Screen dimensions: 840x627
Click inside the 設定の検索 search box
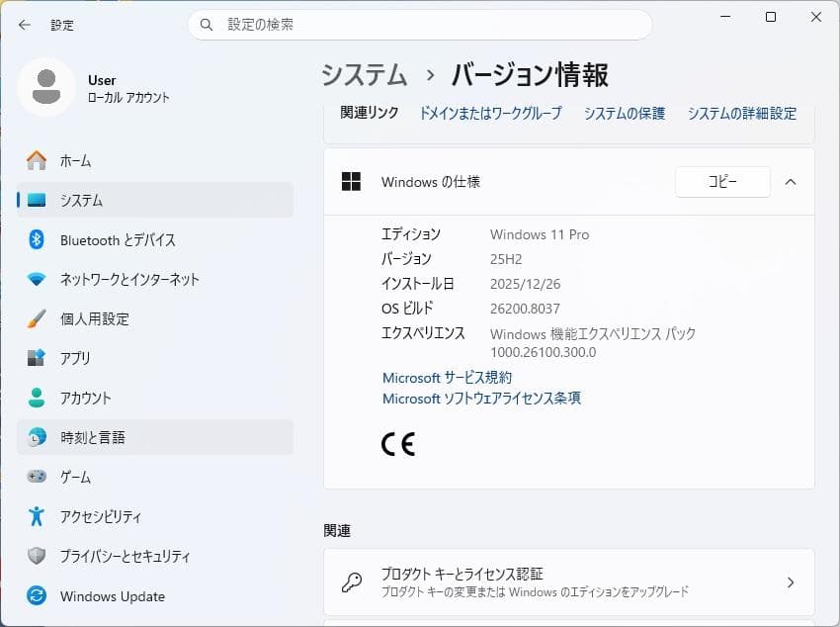pyautogui.click(x=420, y=25)
